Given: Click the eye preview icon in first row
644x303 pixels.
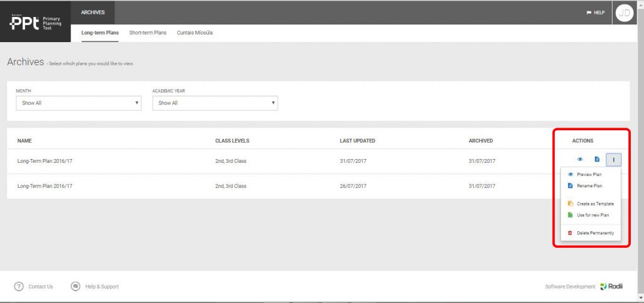Looking at the screenshot, I should pyautogui.click(x=580, y=160).
